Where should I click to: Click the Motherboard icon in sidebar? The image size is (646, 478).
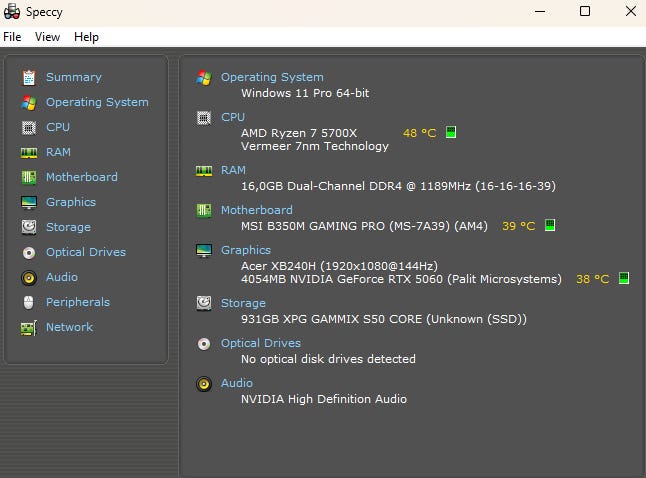[x=28, y=177]
